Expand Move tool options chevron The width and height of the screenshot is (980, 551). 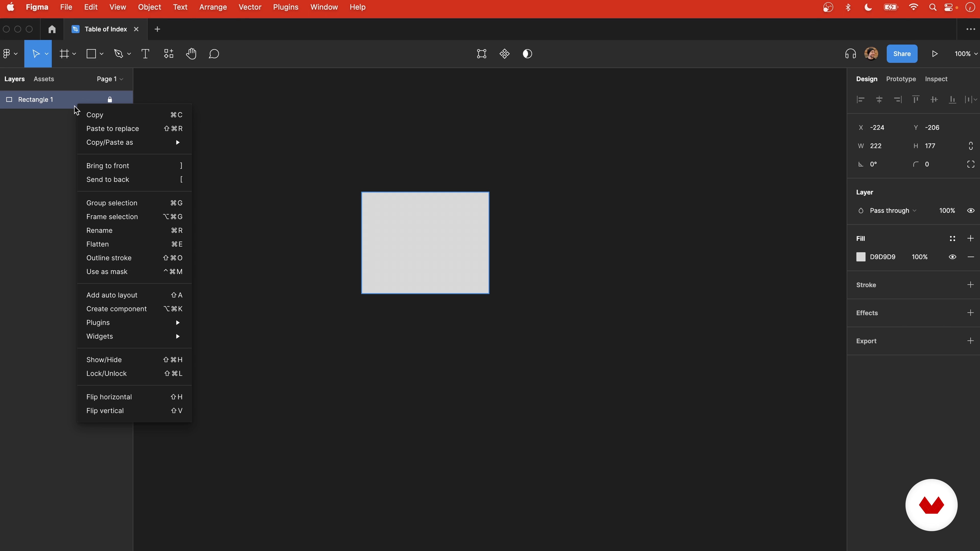(46, 54)
